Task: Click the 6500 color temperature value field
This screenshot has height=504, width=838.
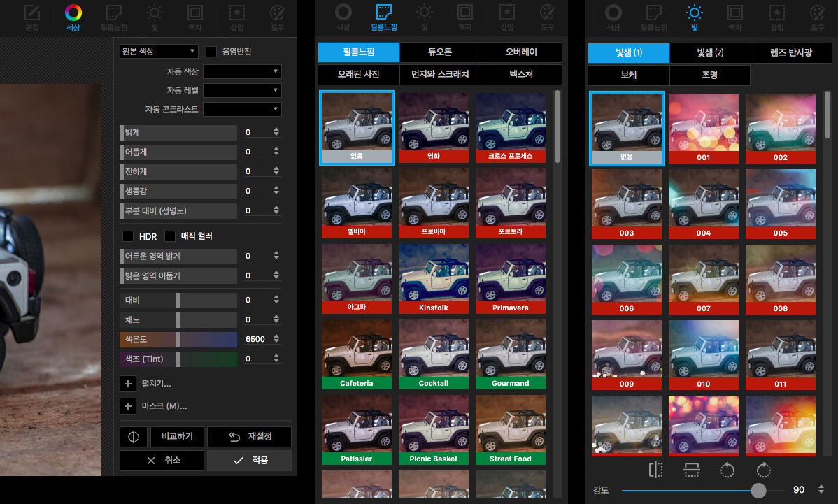Action: (255, 339)
